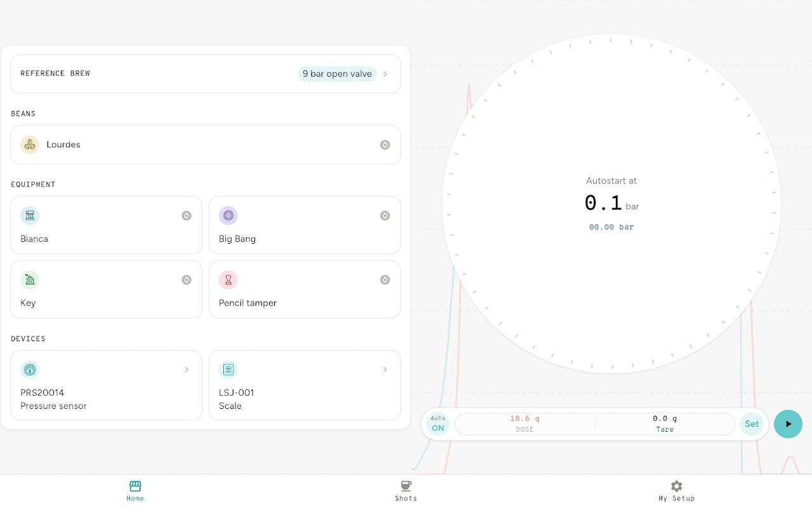Image resolution: width=812 pixels, height=508 pixels.
Task: Open the My Setup tab
Action: point(676,491)
